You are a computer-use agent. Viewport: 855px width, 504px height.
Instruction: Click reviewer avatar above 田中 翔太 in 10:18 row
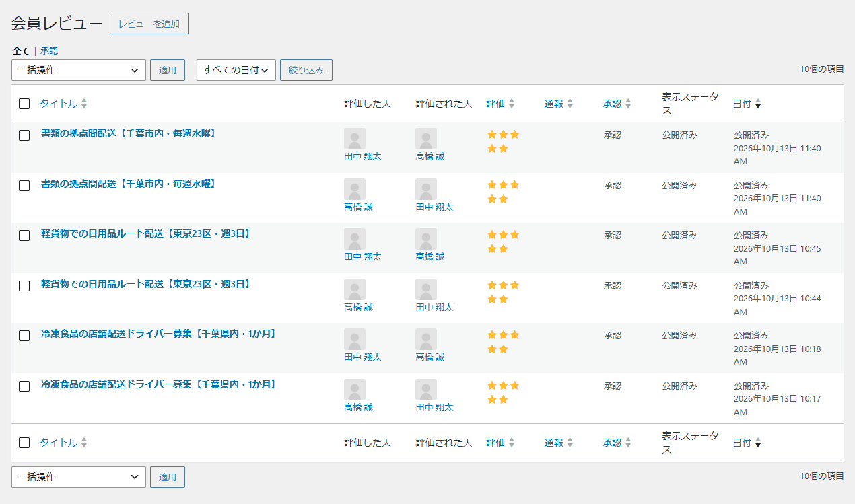[355, 339]
